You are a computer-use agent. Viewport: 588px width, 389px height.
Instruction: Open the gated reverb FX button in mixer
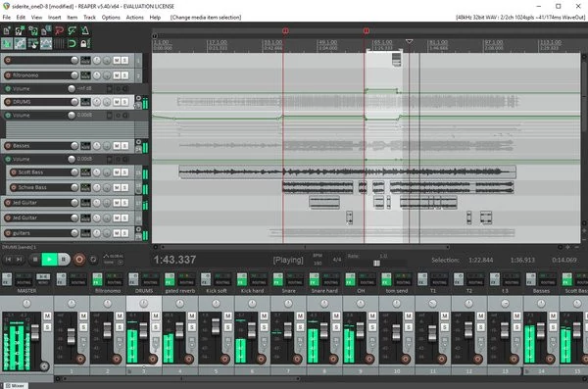pyautogui.click(x=170, y=279)
